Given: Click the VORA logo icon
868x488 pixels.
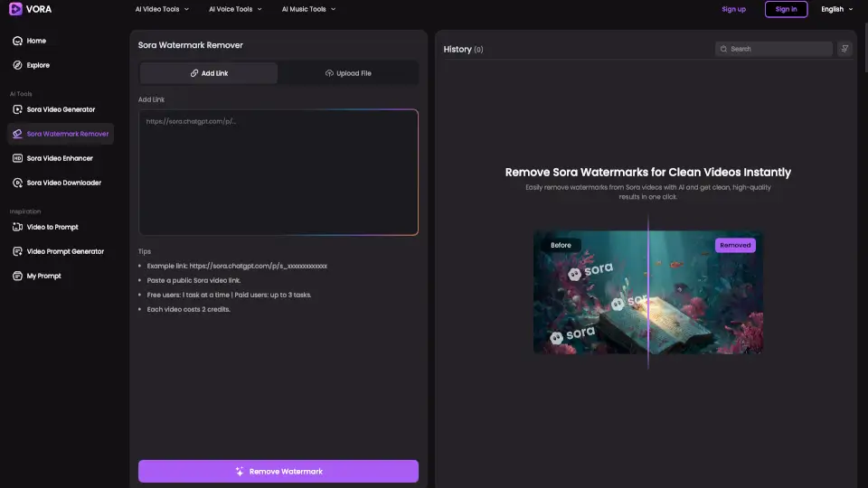Looking at the screenshot, I should 16,9.
